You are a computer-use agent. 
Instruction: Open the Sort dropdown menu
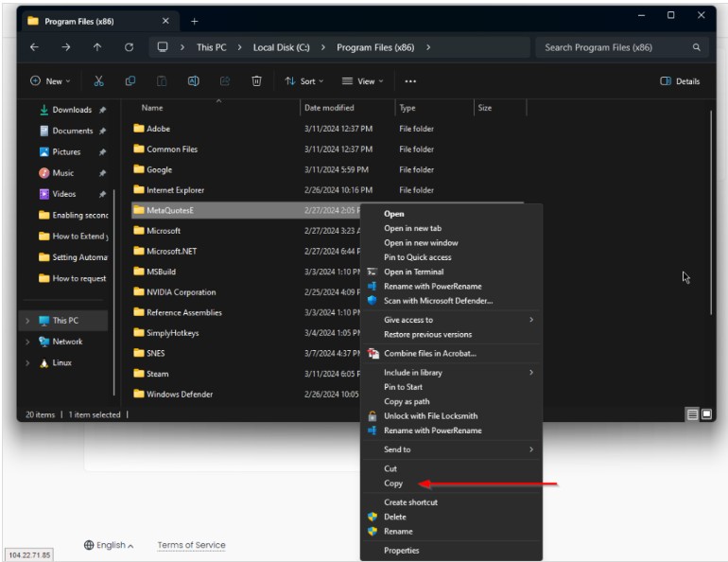click(x=304, y=81)
